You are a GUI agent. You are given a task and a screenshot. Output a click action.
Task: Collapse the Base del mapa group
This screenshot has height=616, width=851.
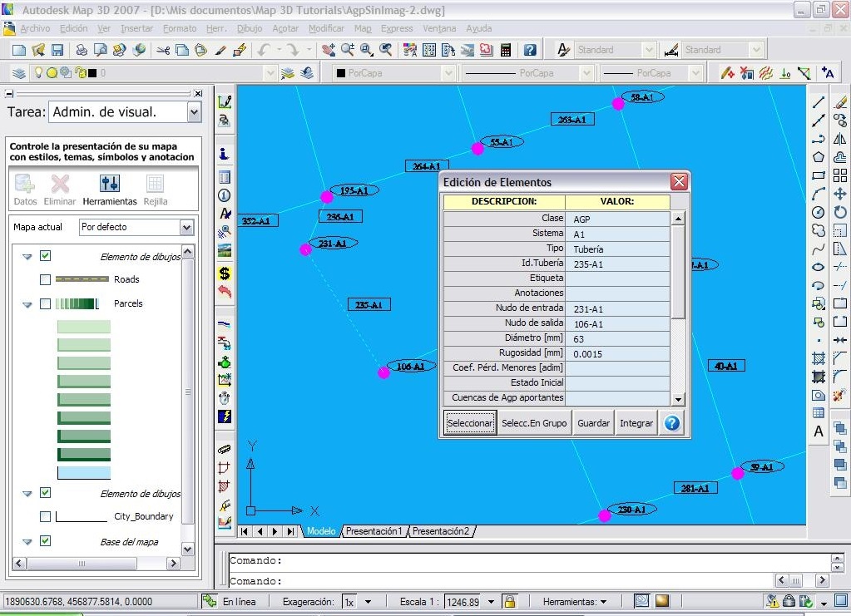tap(27, 541)
